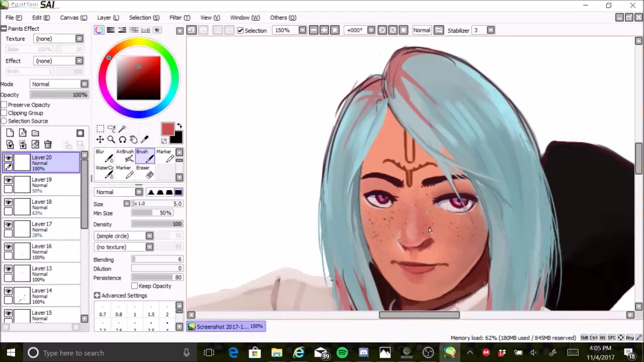Select the Screenshot 2017 document tab
Screen dimensions: 644x362
click(226, 326)
